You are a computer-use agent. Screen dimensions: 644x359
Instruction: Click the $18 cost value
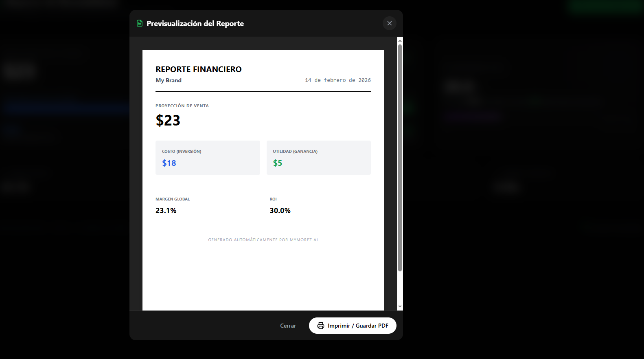169,163
